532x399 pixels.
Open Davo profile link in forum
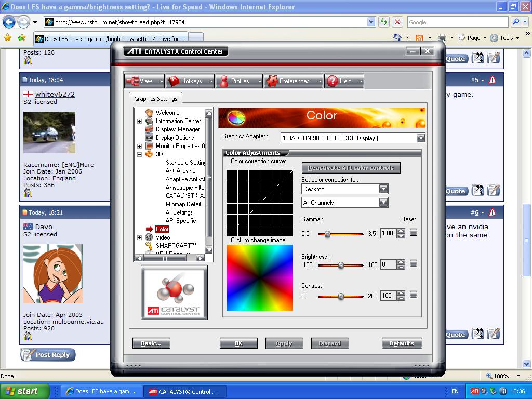pos(44,227)
